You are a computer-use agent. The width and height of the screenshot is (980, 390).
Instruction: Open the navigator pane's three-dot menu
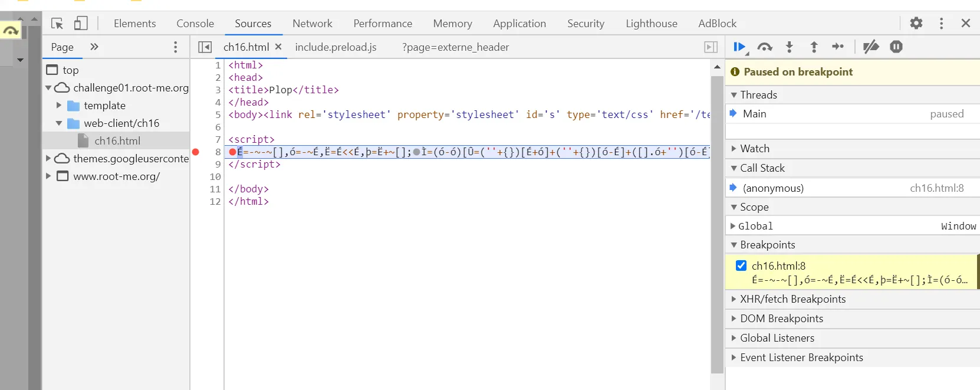[x=175, y=47]
